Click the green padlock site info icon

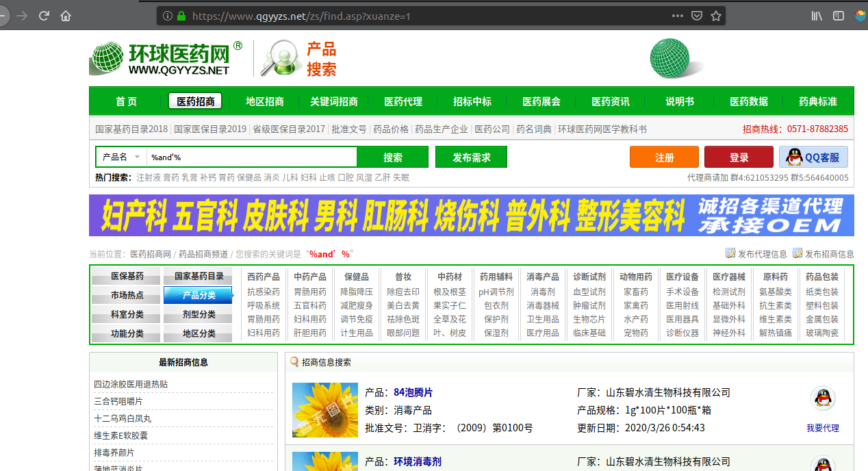coord(181,15)
